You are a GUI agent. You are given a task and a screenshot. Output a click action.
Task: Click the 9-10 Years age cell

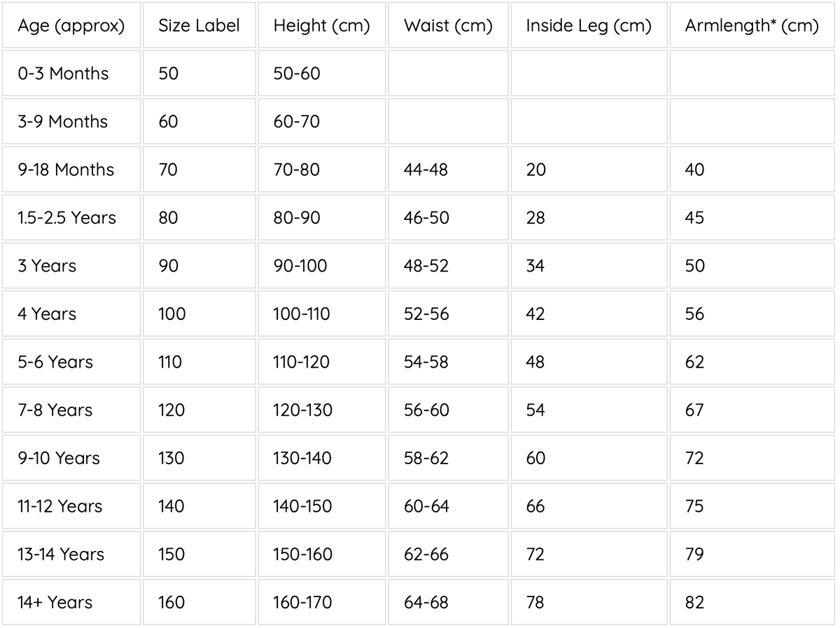(x=71, y=458)
